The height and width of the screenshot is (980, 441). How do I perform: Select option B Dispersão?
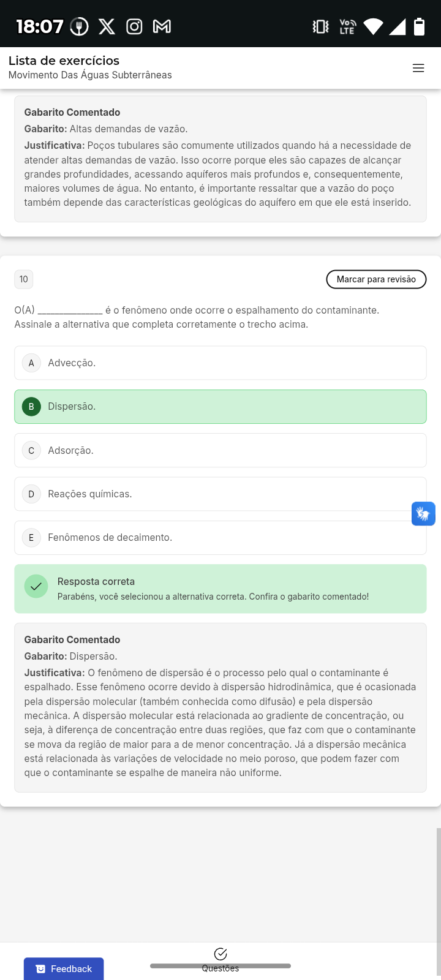(221, 407)
